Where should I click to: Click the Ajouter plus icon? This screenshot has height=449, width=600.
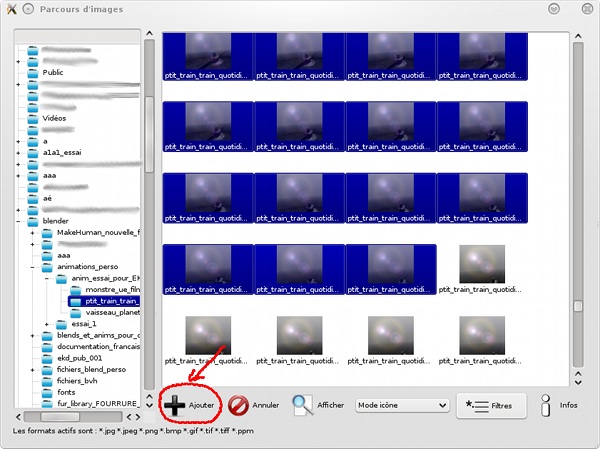[x=174, y=405]
